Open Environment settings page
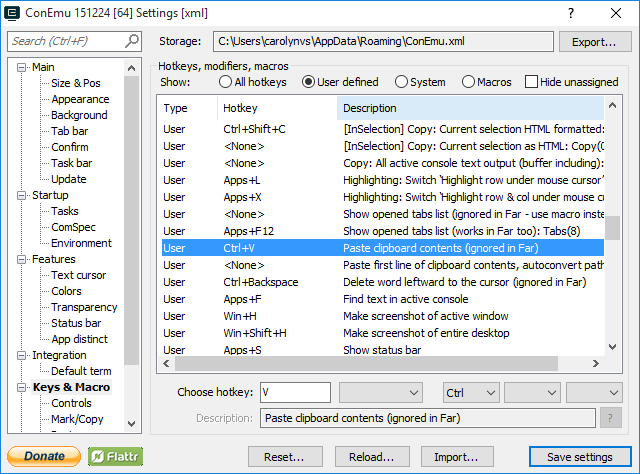Viewport: 640px width, 474px height. (81, 243)
